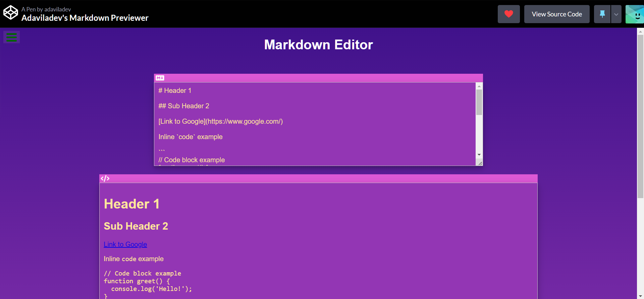Click the editor scrollbar down arrow

(479, 155)
